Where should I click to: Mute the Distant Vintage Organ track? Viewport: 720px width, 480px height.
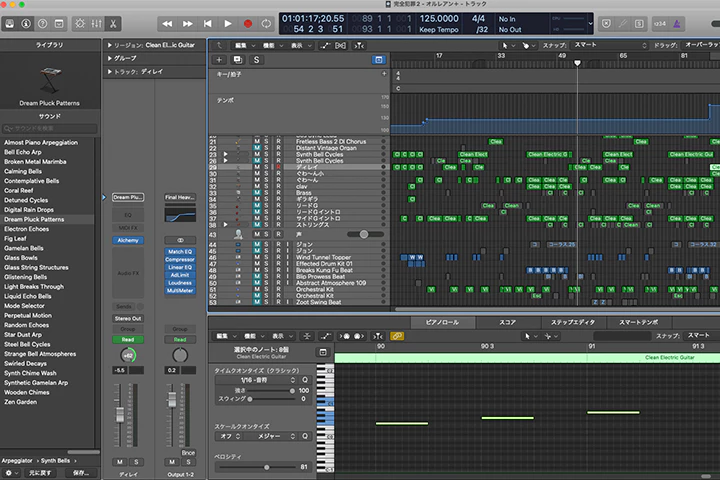coord(257,148)
